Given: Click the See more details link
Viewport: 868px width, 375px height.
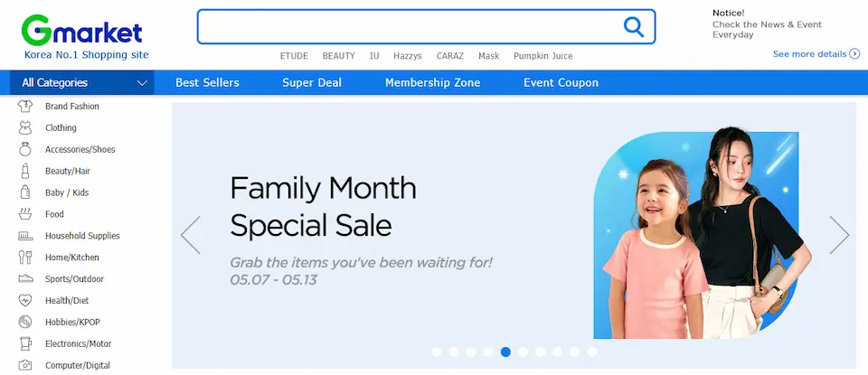Looking at the screenshot, I should tap(816, 54).
